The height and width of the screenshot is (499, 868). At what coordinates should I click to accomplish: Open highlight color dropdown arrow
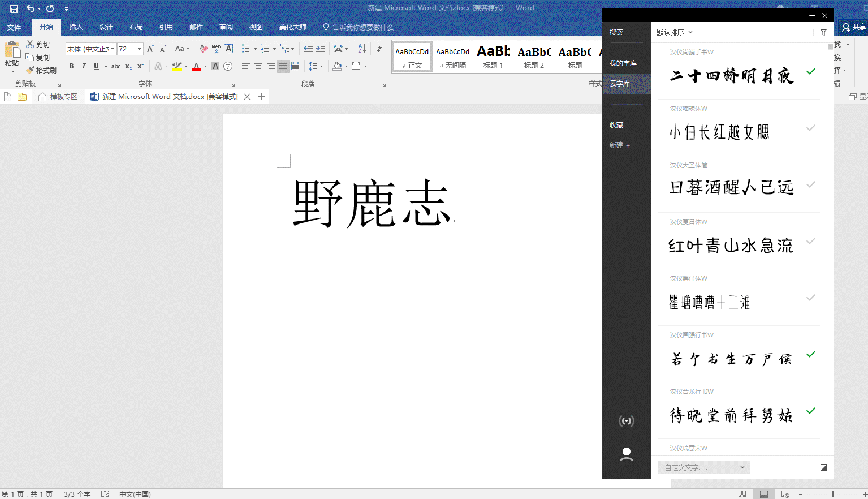185,66
